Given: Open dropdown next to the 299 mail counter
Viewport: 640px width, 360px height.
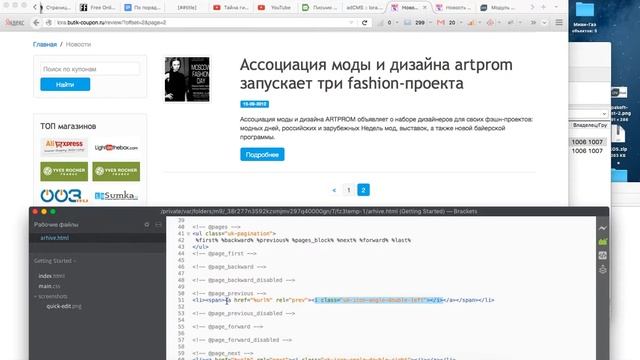Looking at the screenshot, I should (430, 22).
